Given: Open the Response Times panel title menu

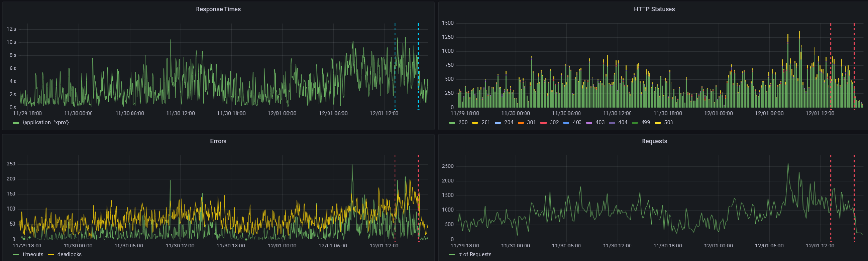Looking at the screenshot, I should coord(218,9).
